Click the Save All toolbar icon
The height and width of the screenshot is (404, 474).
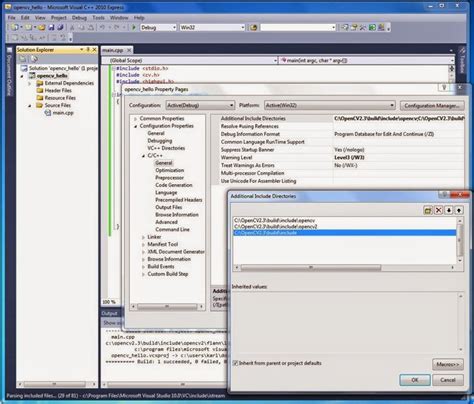tap(60, 27)
